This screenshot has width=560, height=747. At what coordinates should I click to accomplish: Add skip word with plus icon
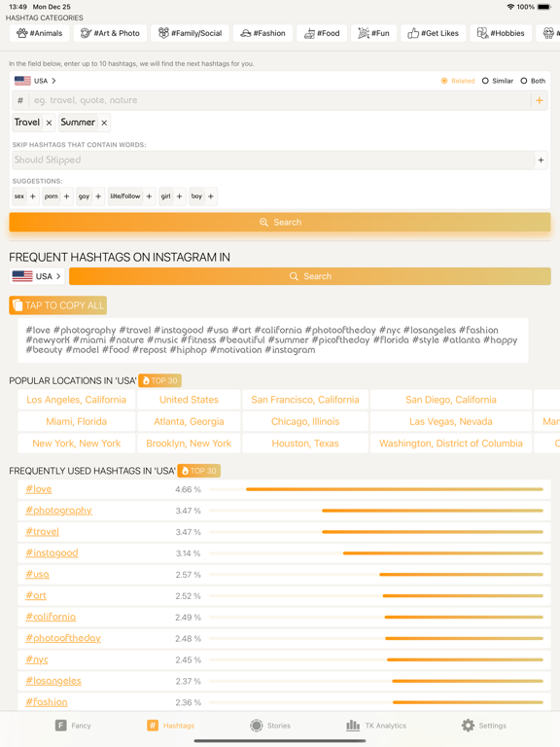pos(541,160)
